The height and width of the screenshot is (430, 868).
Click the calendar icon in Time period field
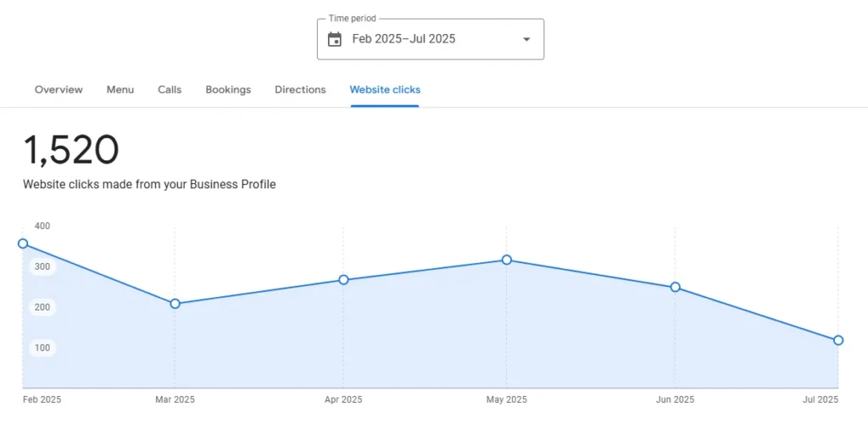coord(335,39)
